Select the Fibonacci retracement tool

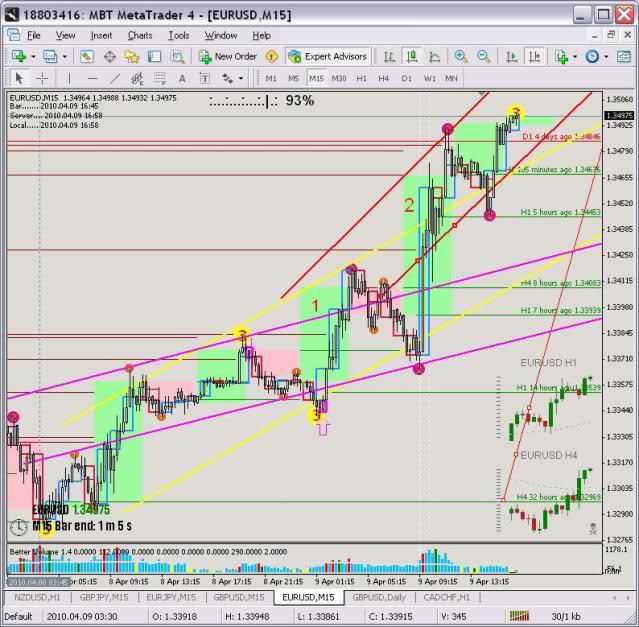pos(160,78)
